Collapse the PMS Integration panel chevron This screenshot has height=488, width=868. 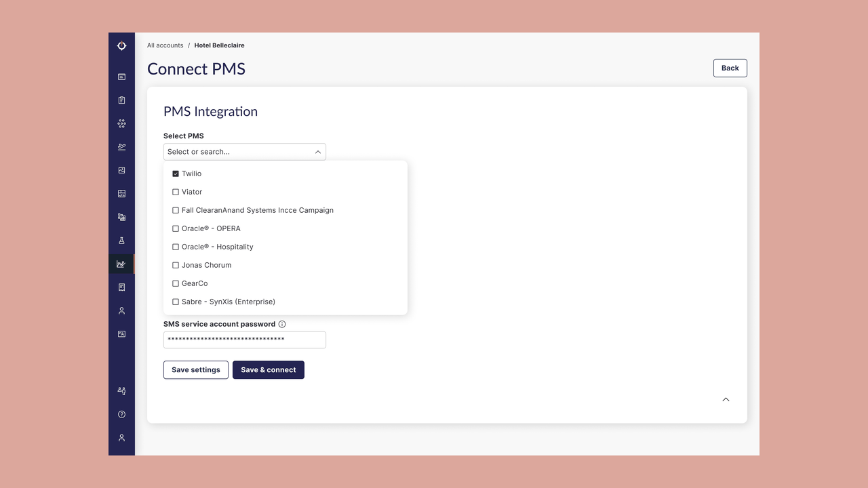click(726, 399)
